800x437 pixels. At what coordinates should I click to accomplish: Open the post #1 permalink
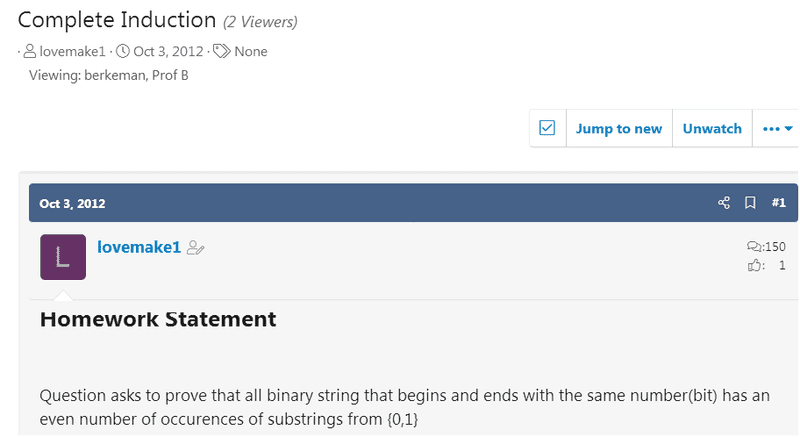click(x=779, y=203)
